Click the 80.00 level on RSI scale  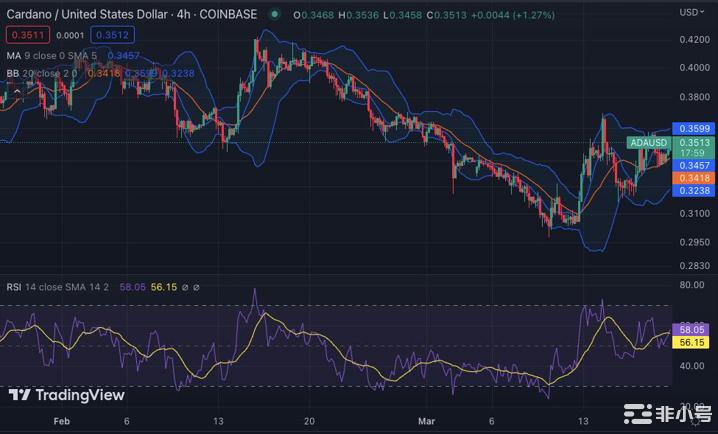692,285
